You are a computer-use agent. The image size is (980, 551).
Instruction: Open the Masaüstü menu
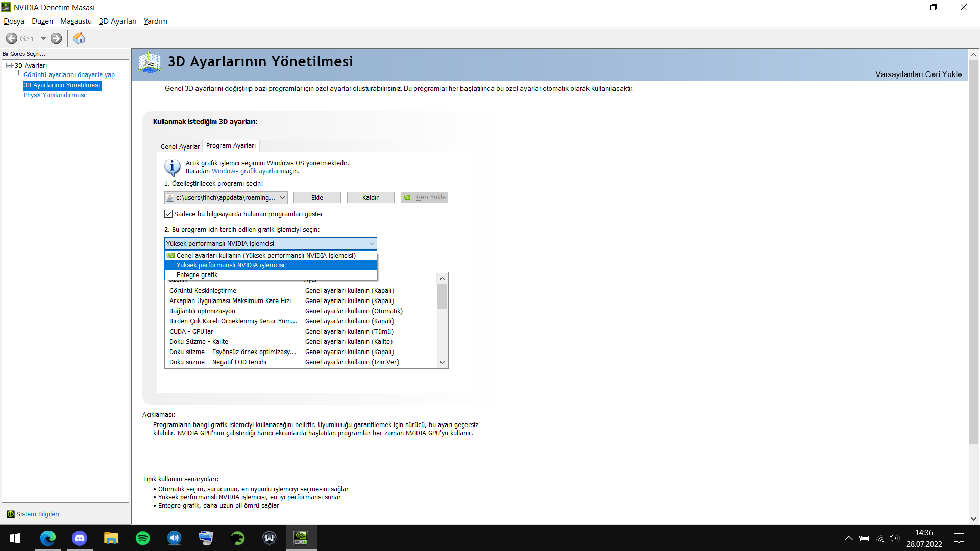coord(76,21)
